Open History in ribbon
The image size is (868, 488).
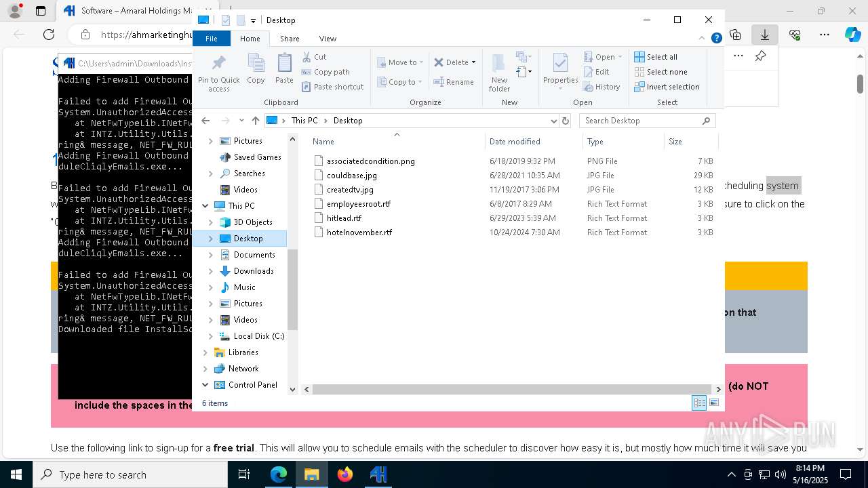point(601,87)
